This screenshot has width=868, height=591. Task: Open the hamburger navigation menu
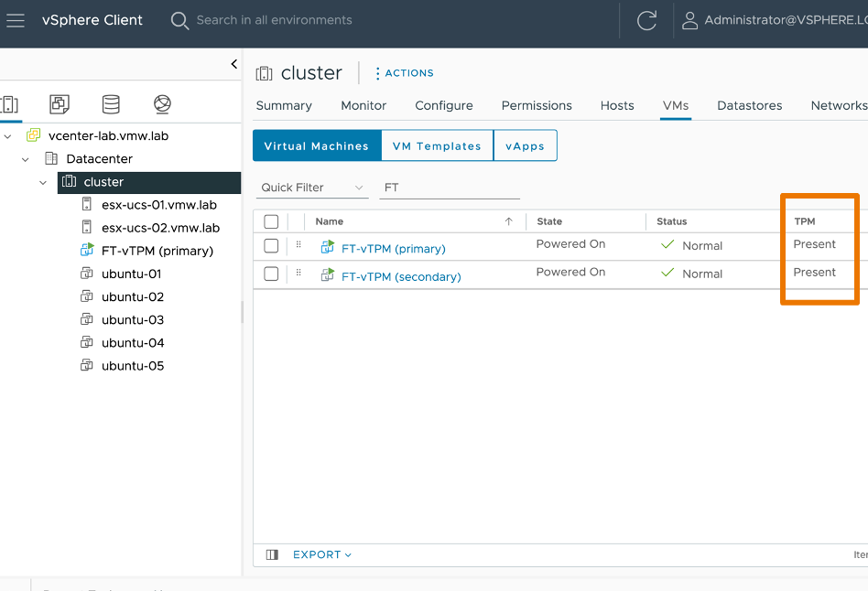[x=16, y=20]
